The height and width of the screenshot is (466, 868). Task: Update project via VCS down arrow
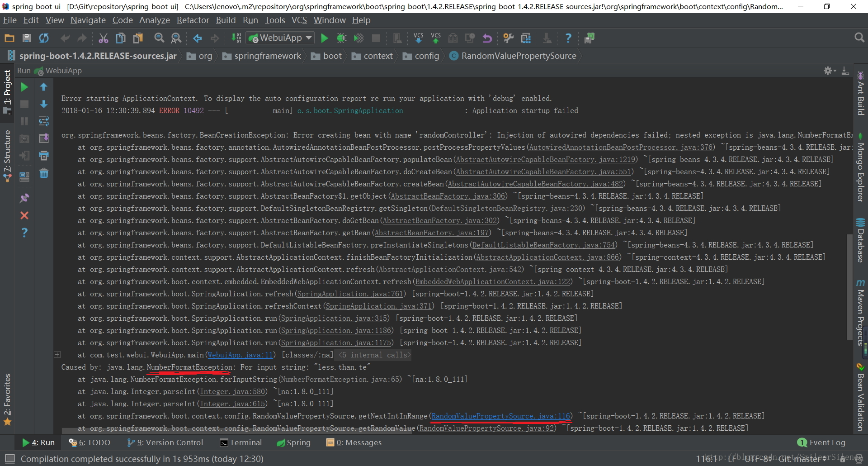[x=419, y=38]
